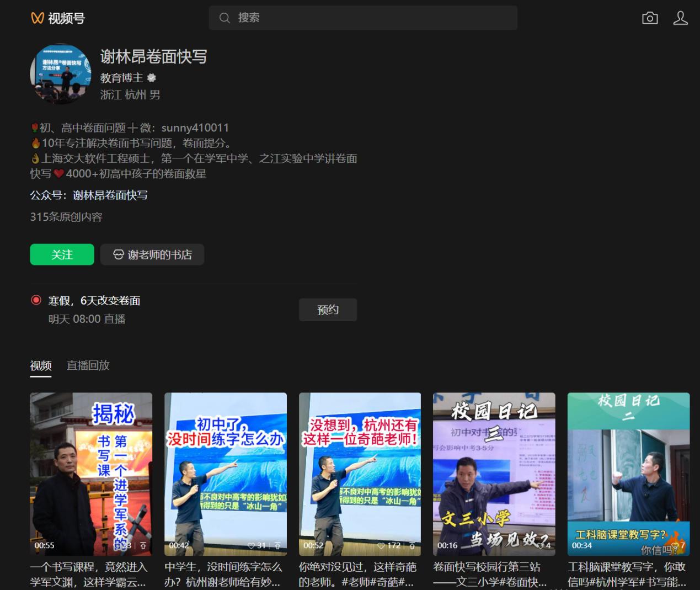Screen dimensions: 700x590
Task: Like the '初中了，没时间练字怎么办' video heart icon
Action: tap(252, 545)
